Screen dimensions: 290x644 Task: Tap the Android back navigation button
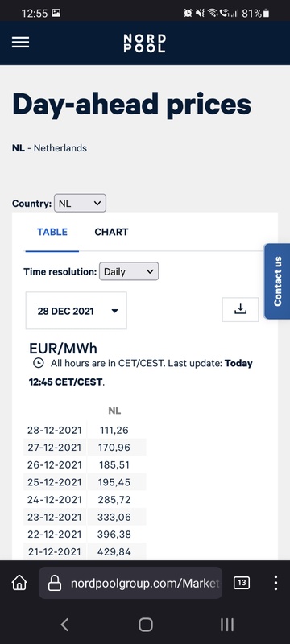[64, 625]
